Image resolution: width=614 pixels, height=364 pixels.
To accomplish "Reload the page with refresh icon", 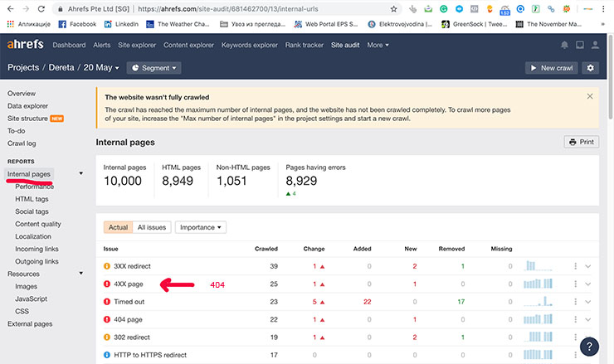I will click(x=41, y=8).
